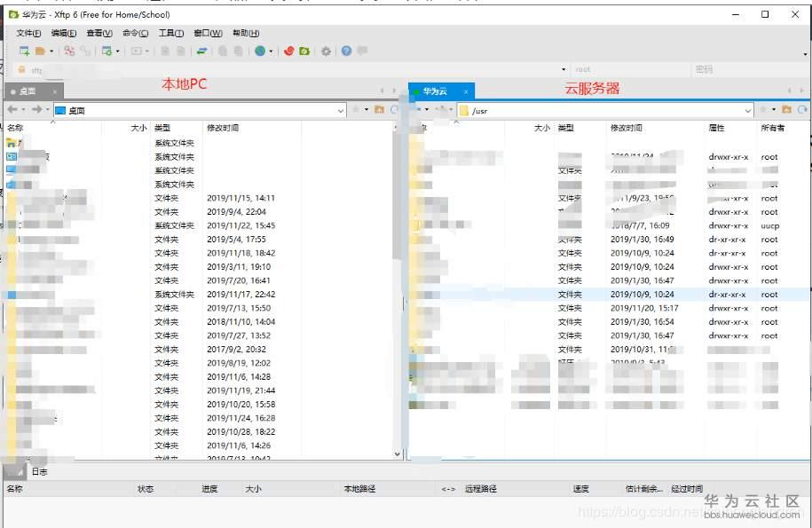Click the transfer synchronize arrows icon
Screen dimensions: 812x528
pos(202,51)
